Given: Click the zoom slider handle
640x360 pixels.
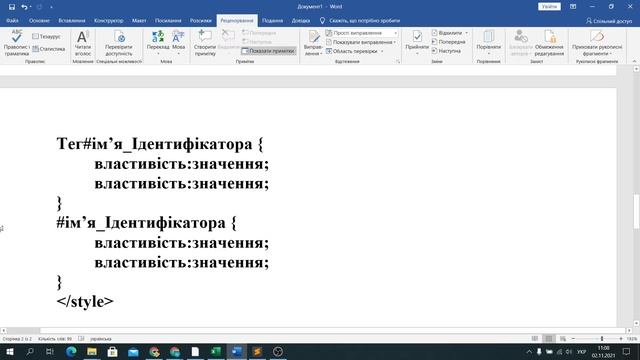Looking at the screenshot, I should click(602, 339).
